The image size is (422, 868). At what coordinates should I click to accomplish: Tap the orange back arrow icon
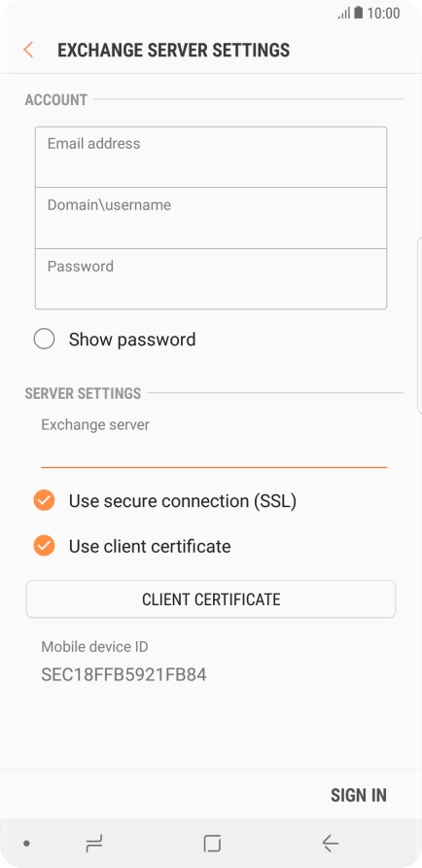[28, 50]
